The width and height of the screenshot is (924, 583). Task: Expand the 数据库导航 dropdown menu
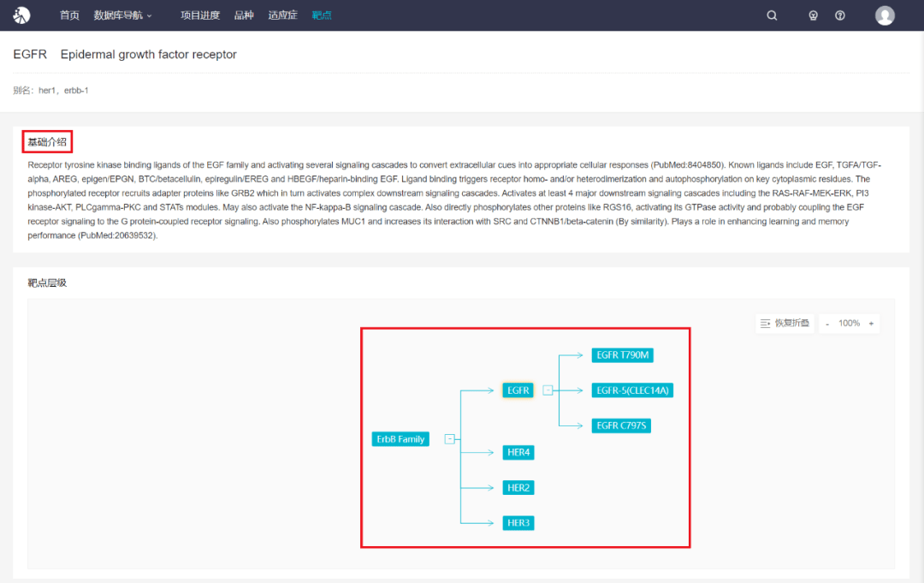(x=122, y=15)
